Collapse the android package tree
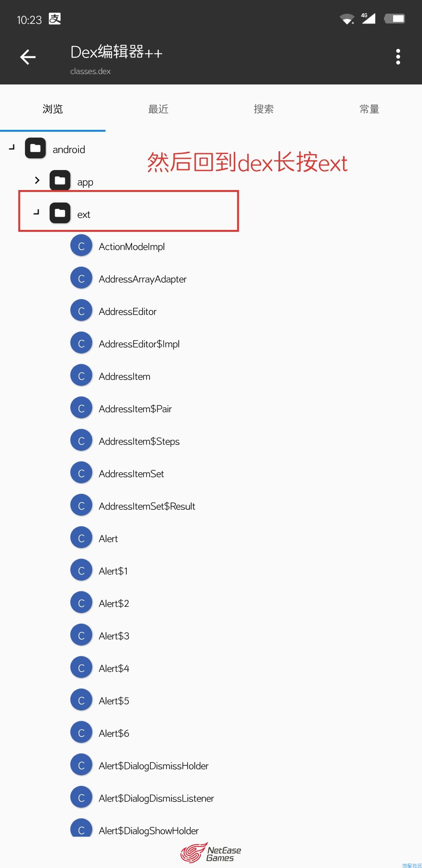This screenshot has width=422, height=868. 12,147
